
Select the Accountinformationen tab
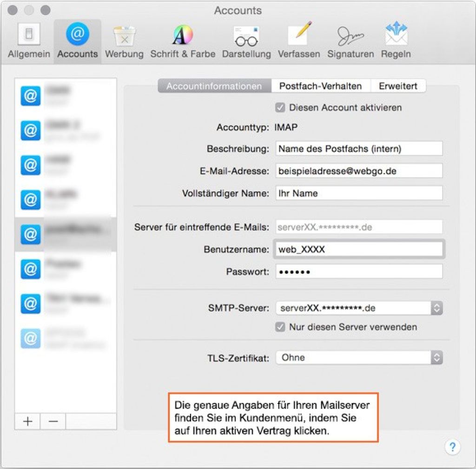pyautogui.click(x=214, y=86)
